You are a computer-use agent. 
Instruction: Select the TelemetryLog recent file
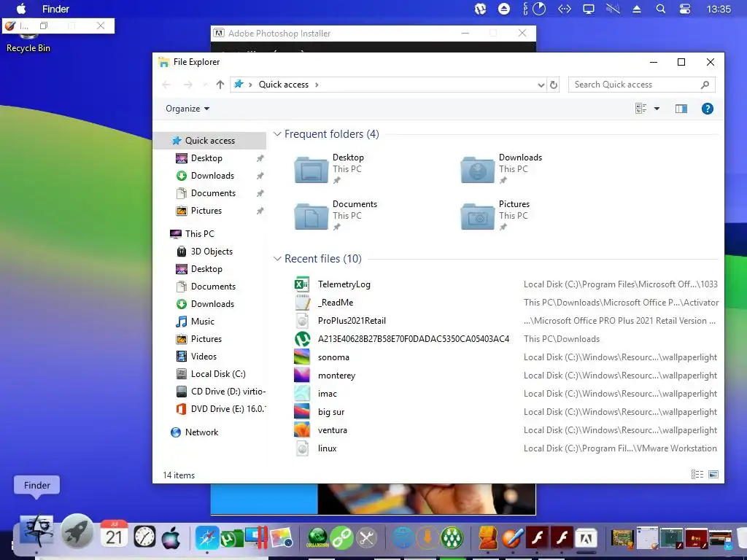pos(505,284)
